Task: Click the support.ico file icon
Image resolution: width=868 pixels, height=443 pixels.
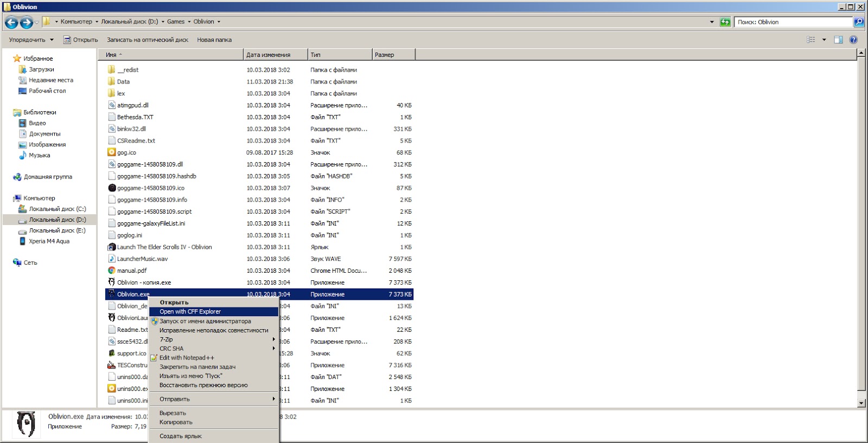Action: pos(112,353)
